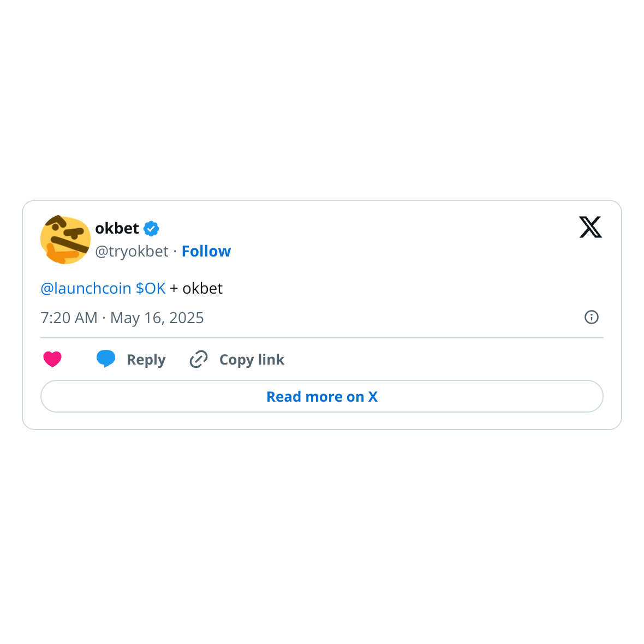Open the @launchcoin mention

[86, 288]
